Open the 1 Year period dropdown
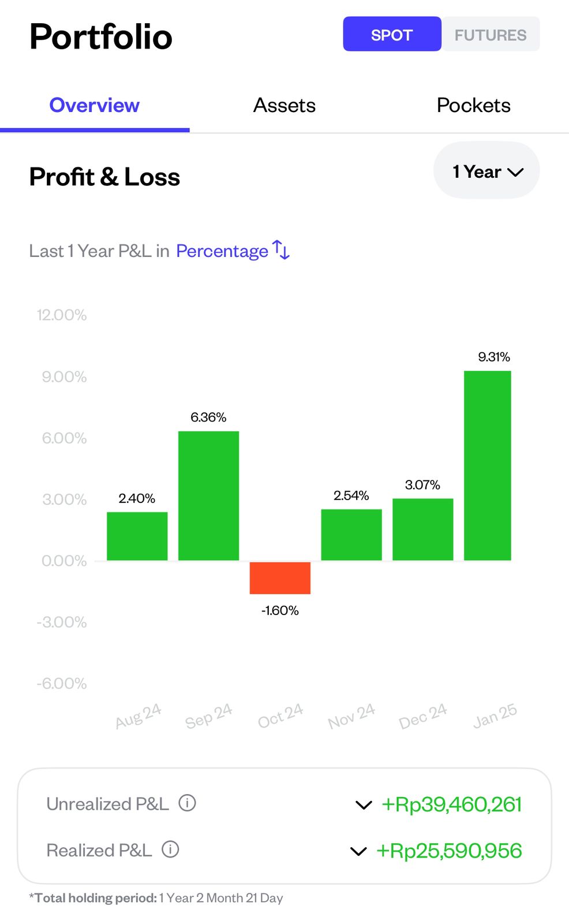This screenshot has height=924, width=569. pyautogui.click(x=486, y=172)
